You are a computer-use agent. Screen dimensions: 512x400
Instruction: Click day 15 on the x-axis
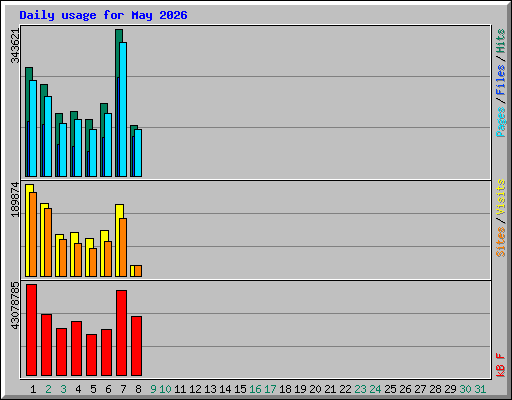pos(240,389)
